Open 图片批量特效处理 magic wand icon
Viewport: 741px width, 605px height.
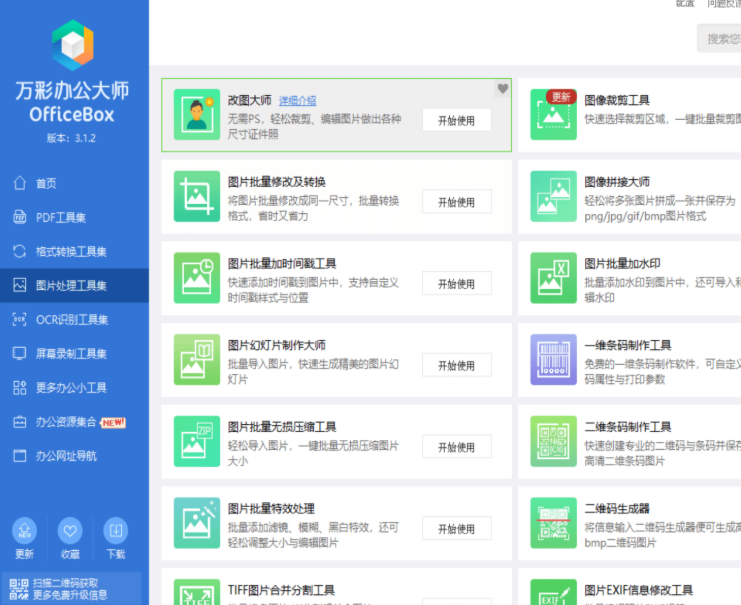(197, 523)
